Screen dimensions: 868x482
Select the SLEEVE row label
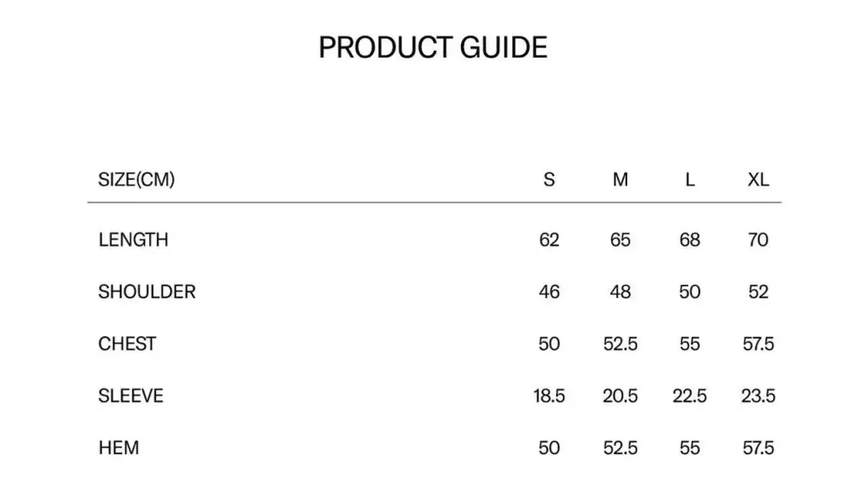[x=131, y=396]
